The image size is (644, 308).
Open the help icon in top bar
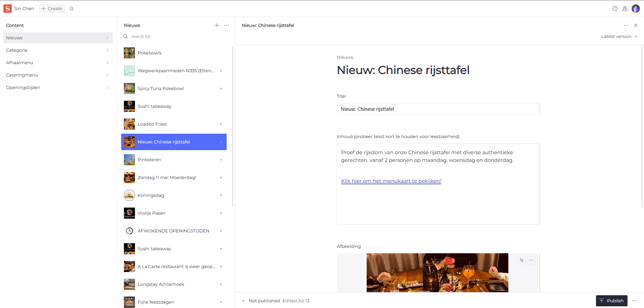(614, 9)
